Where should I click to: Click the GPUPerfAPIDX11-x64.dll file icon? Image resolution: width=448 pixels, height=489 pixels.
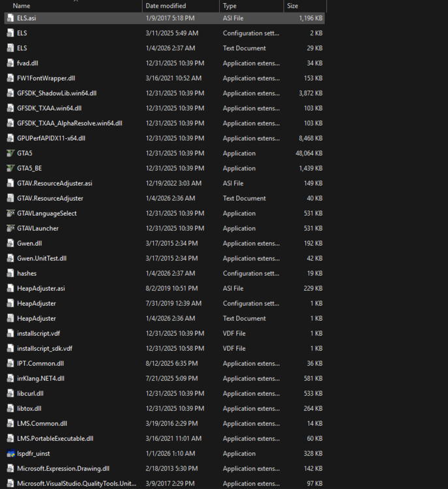10,138
